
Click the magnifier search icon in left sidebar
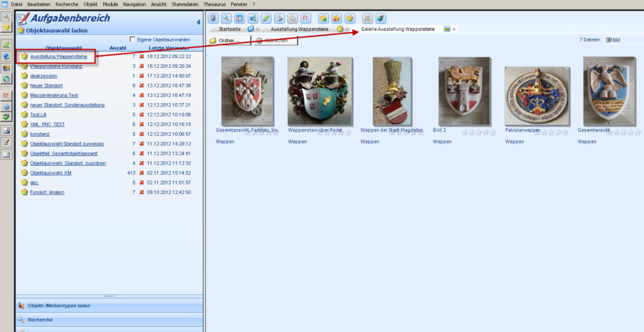[6, 17]
